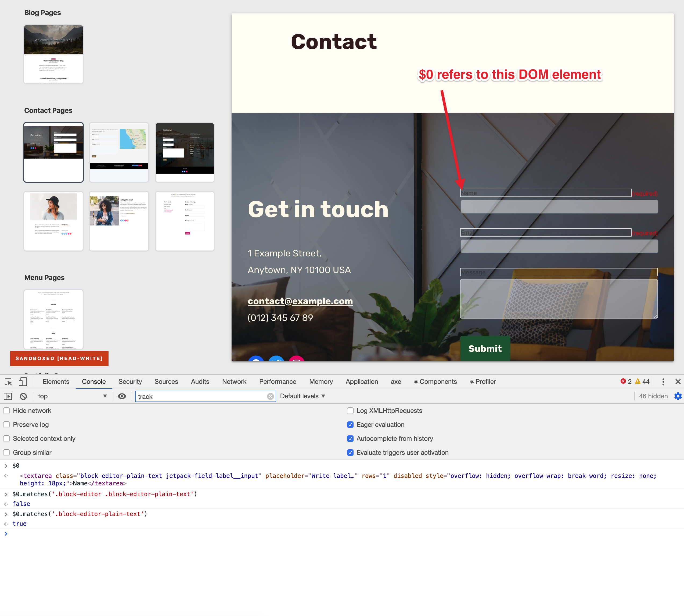The image size is (684, 616).
Task: Enable the Preserve log checkbox
Action: coord(6,425)
